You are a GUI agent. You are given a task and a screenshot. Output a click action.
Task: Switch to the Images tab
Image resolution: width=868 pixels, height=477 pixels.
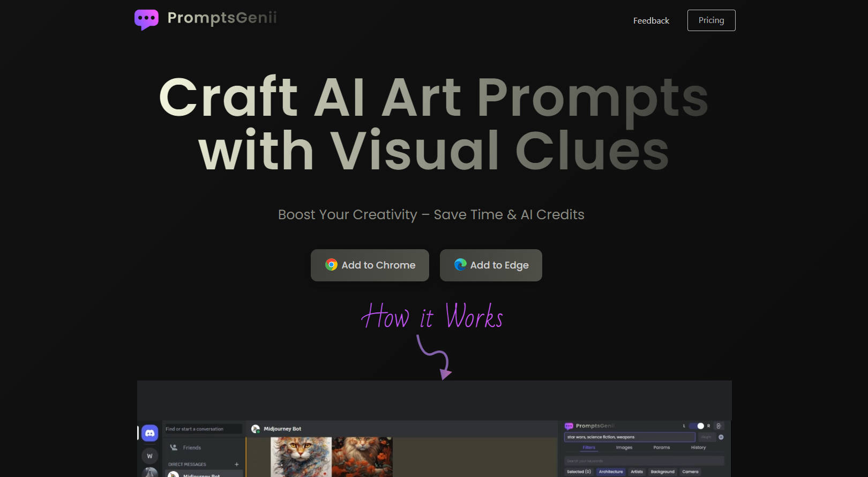tap(624, 448)
